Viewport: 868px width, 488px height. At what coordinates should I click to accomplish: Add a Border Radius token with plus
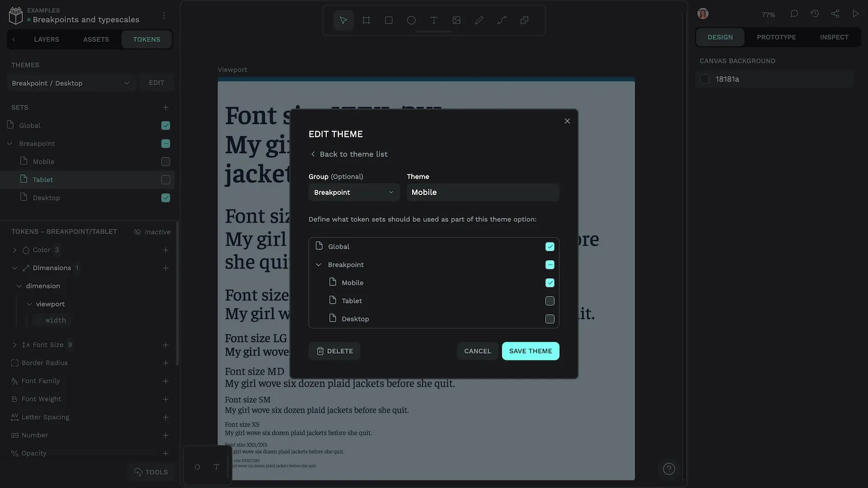tap(165, 363)
